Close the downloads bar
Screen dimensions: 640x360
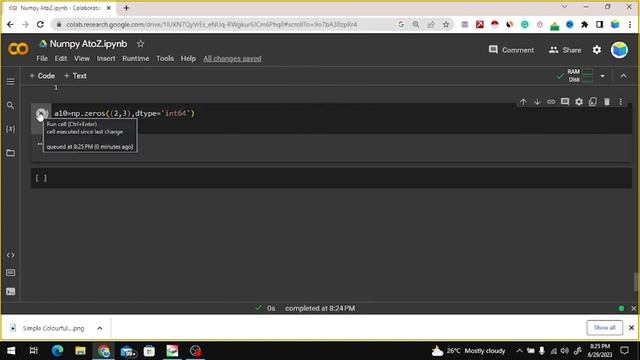pyautogui.click(x=631, y=327)
